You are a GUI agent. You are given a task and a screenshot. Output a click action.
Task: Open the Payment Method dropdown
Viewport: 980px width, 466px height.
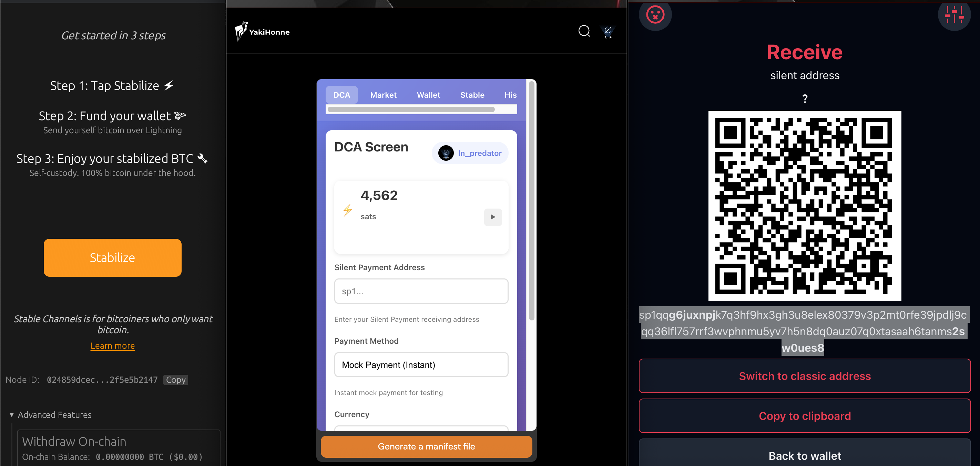(421, 364)
